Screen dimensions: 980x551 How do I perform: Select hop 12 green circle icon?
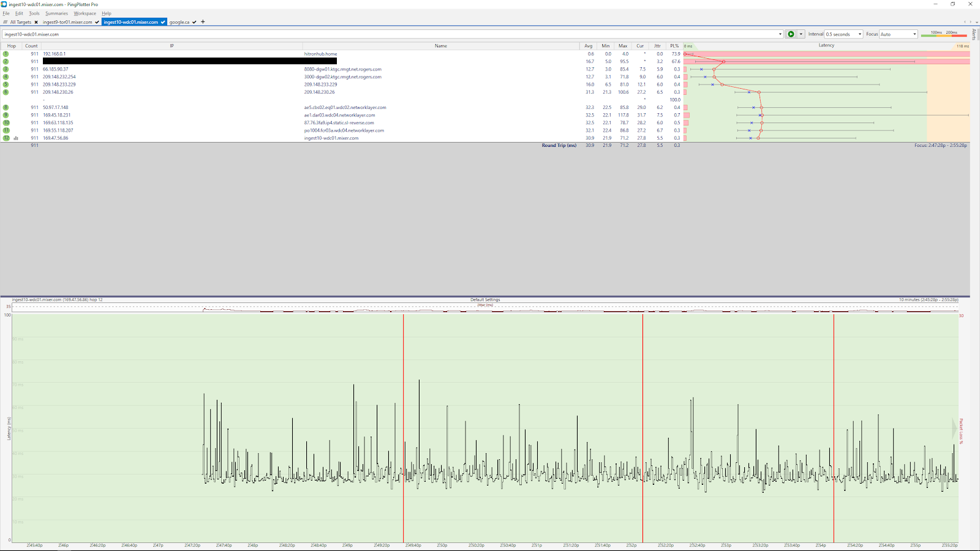(x=6, y=138)
